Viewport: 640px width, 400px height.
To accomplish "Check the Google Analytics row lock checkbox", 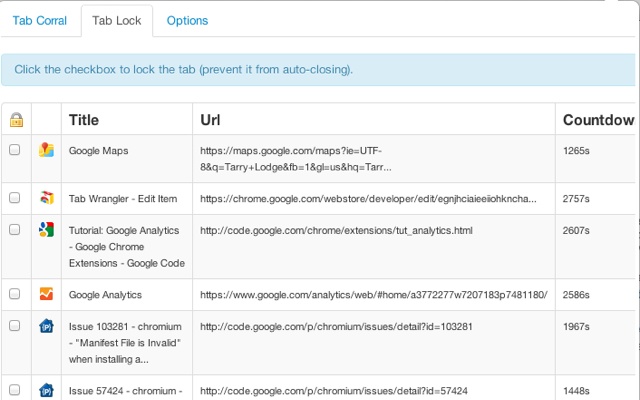I will pos(15,293).
